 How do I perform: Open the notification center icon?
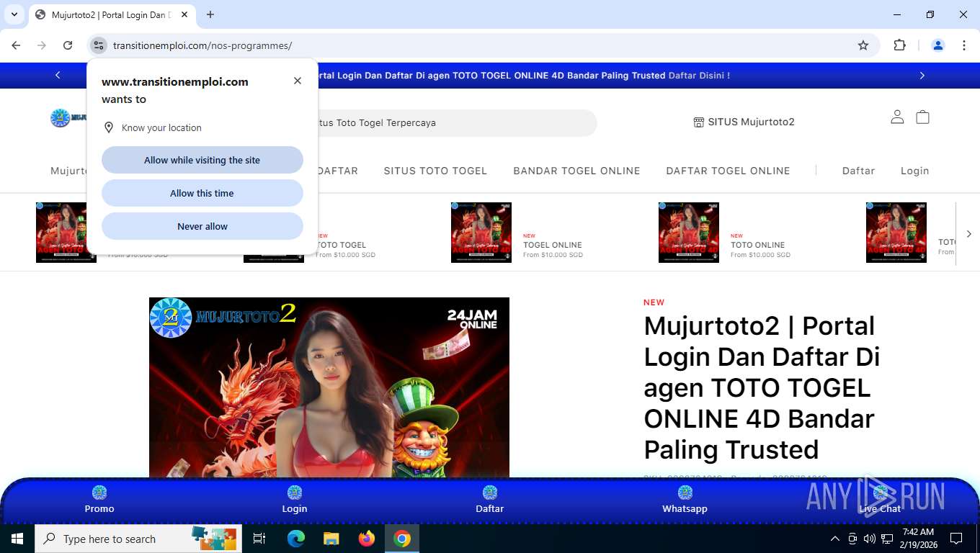tap(956, 539)
